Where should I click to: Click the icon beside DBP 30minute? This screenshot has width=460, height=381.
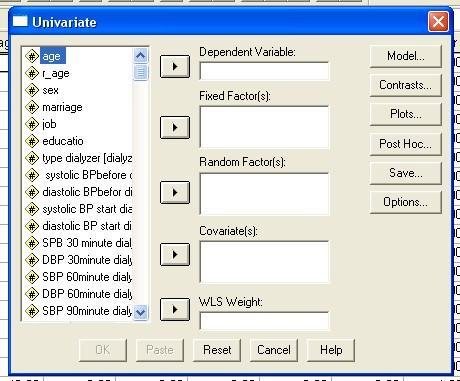[x=32, y=260]
